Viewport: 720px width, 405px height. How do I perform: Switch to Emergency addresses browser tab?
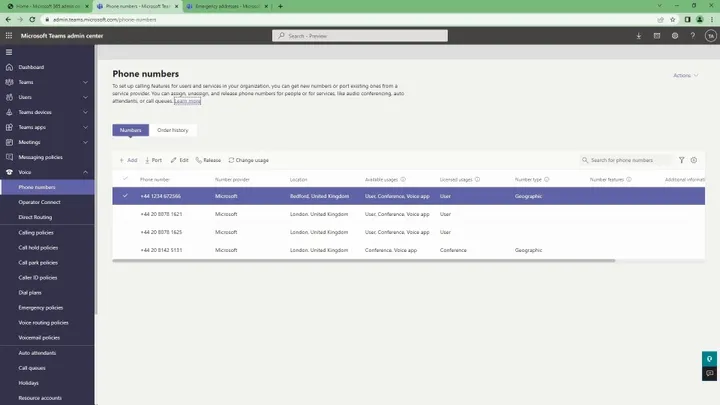click(227, 6)
